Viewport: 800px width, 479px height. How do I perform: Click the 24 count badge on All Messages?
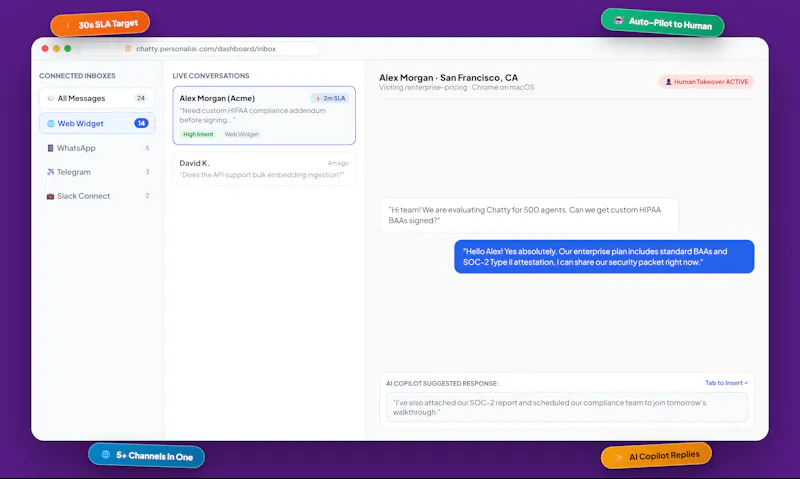tap(141, 98)
